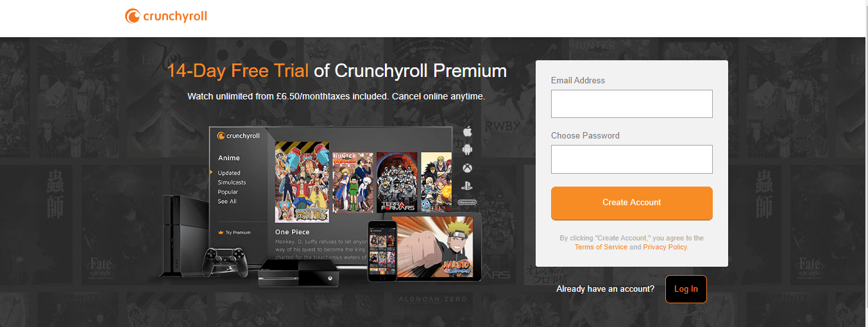Select the Updated item in Anime sidebar
Screen dimensions: 868x327
[229, 173]
